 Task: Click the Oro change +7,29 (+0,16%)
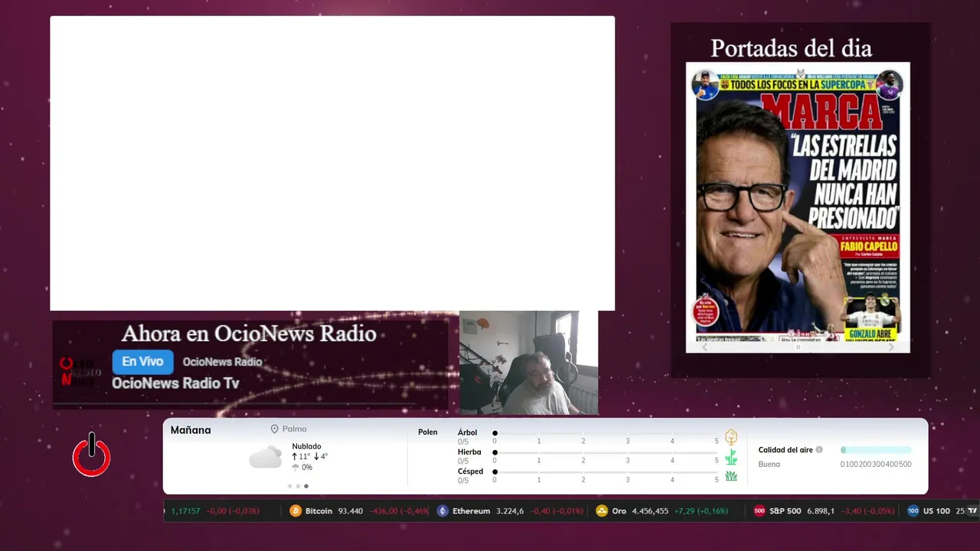pos(701,510)
